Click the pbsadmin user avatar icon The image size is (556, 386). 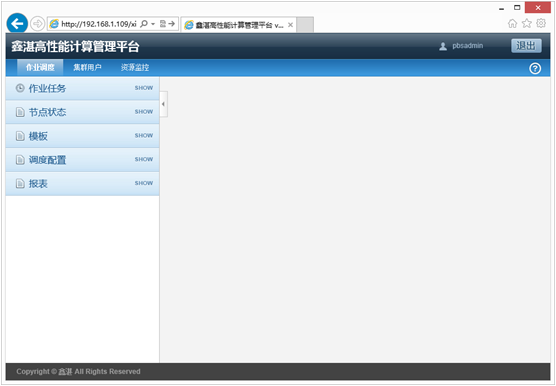[443, 46]
